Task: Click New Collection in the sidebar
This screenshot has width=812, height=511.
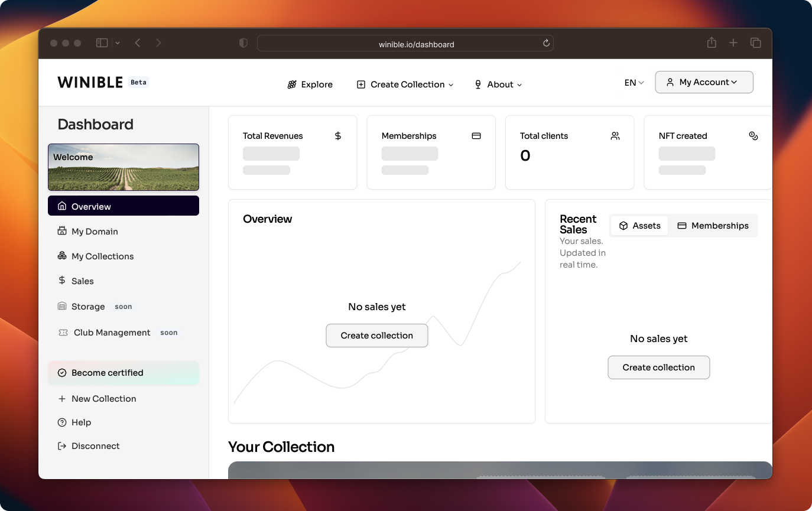Action: coord(97,399)
